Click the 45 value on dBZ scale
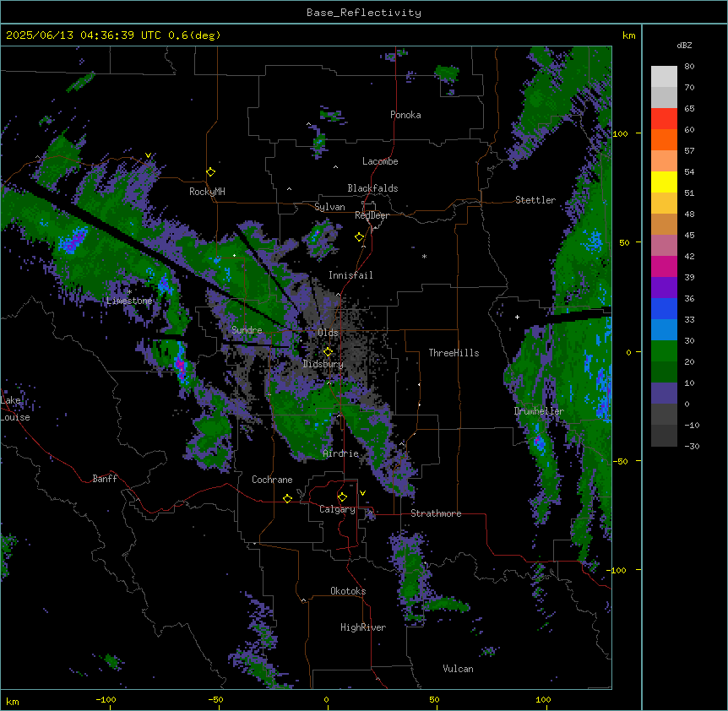The width and height of the screenshot is (728, 711). (689, 235)
